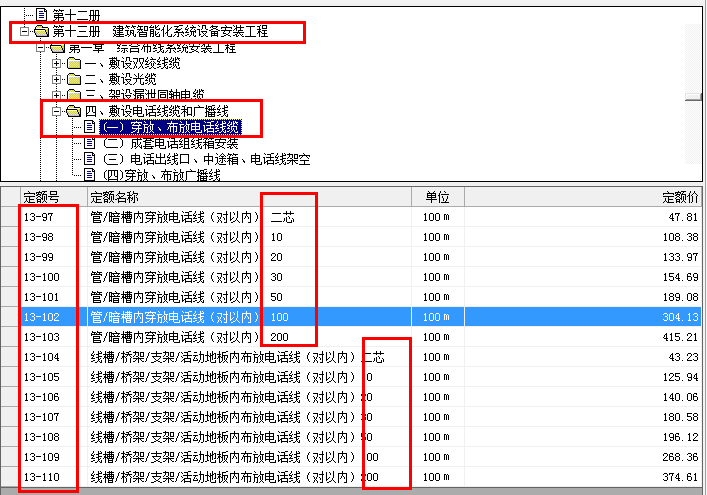The image size is (707, 495).
Task: Select quota row 13-98
Action: (351, 237)
